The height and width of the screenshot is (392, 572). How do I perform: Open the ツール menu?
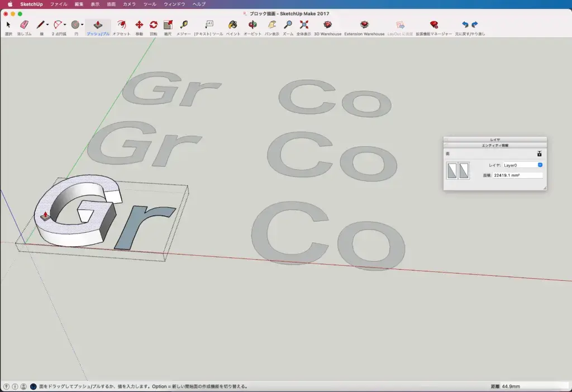click(x=150, y=4)
